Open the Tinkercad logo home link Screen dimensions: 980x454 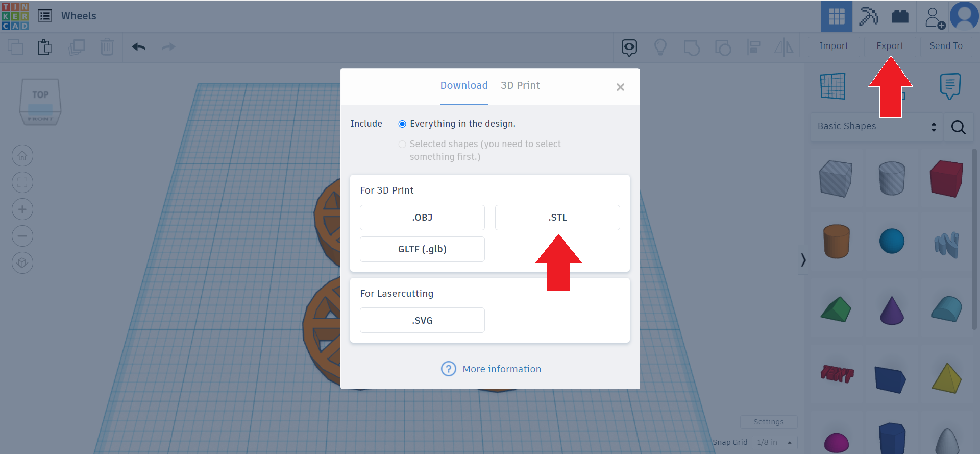15,16
